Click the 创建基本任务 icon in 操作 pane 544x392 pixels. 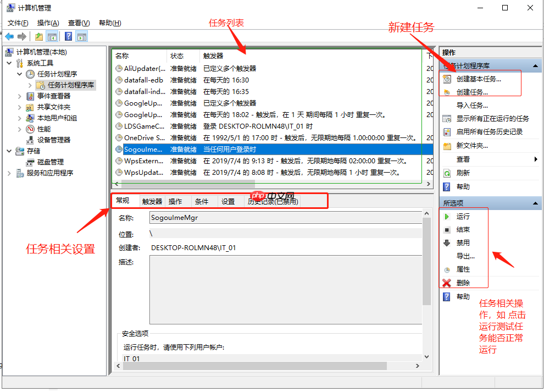[x=446, y=78]
